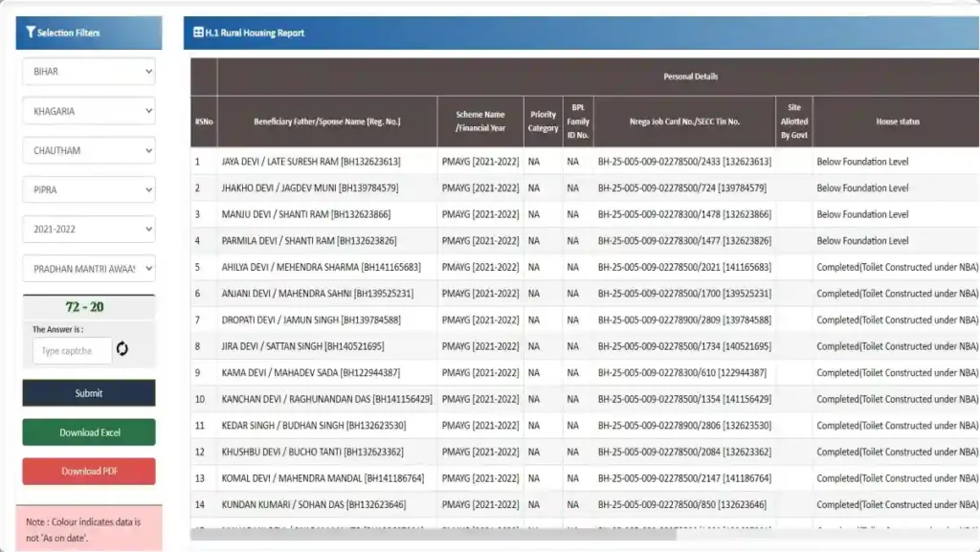
Task: Click the horizontal scrollbar under the table
Action: click(434, 535)
